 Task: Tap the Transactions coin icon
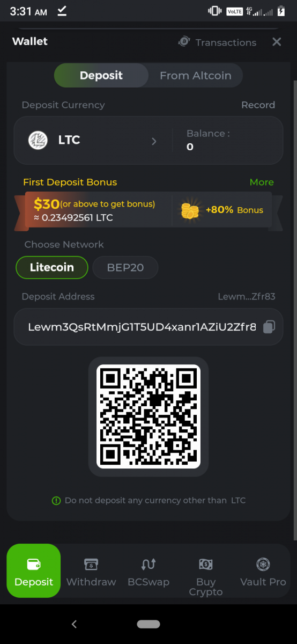(184, 42)
